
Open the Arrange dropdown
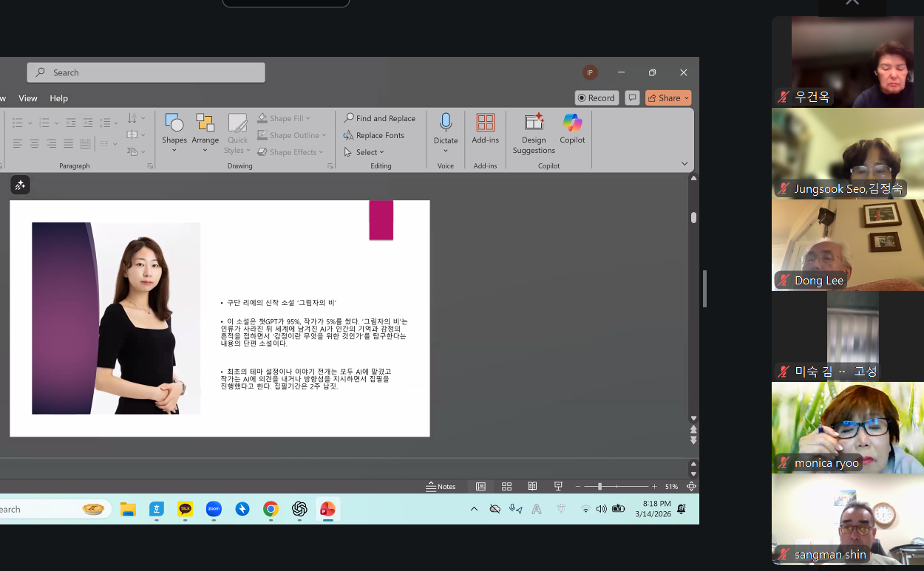[205, 150]
